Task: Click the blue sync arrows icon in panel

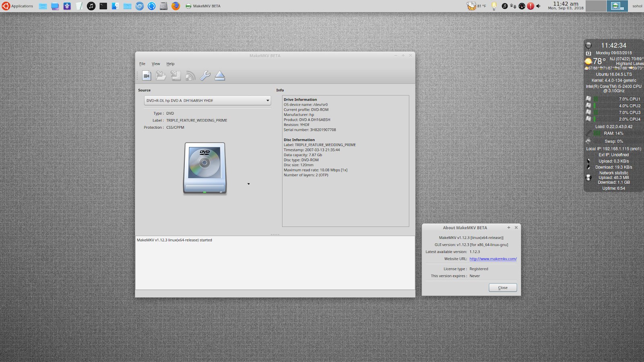Action: coord(151,6)
